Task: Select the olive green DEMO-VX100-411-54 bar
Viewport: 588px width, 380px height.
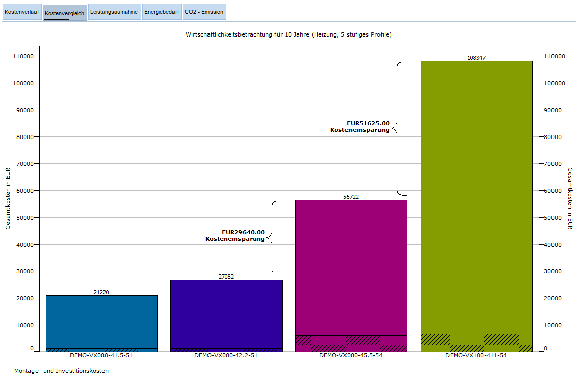Action: pyautogui.click(x=476, y=198)
